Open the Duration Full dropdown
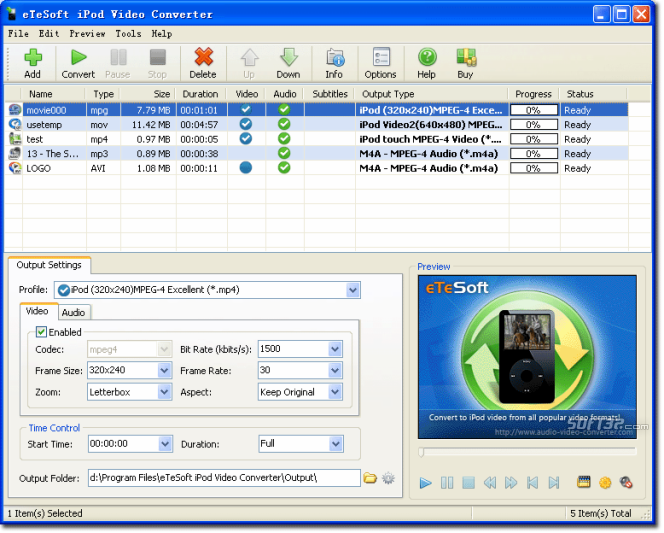664x533 pixels. click(x=336, y=444)
